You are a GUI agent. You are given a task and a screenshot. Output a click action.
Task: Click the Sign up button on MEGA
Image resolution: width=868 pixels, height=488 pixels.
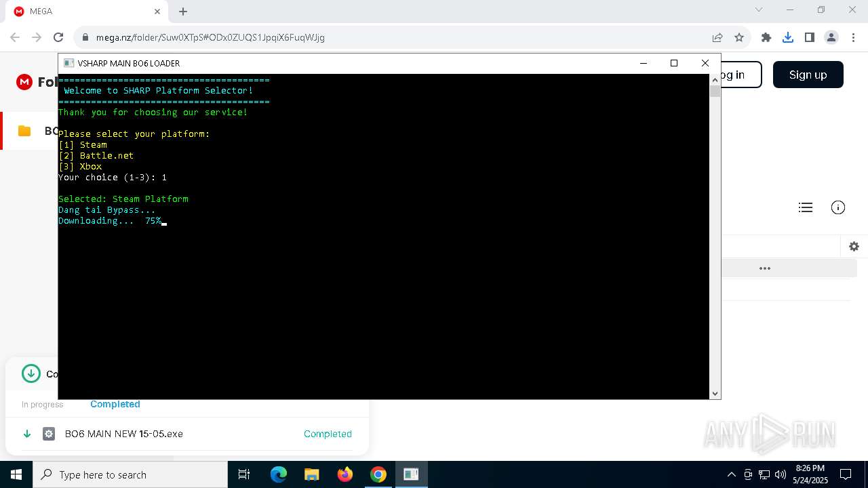[x=808, y=75]
